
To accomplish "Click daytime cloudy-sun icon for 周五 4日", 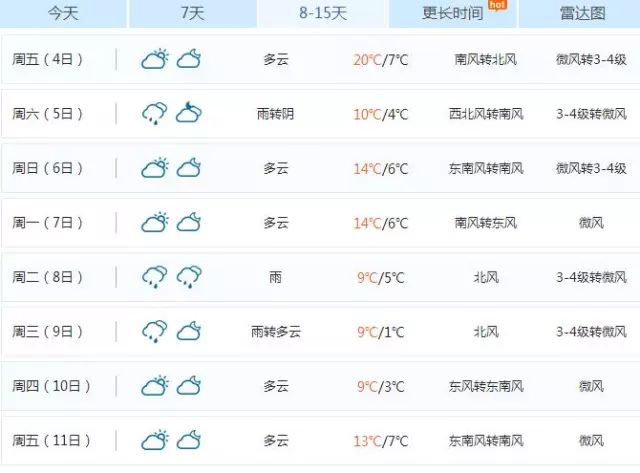I will (155, 59).
